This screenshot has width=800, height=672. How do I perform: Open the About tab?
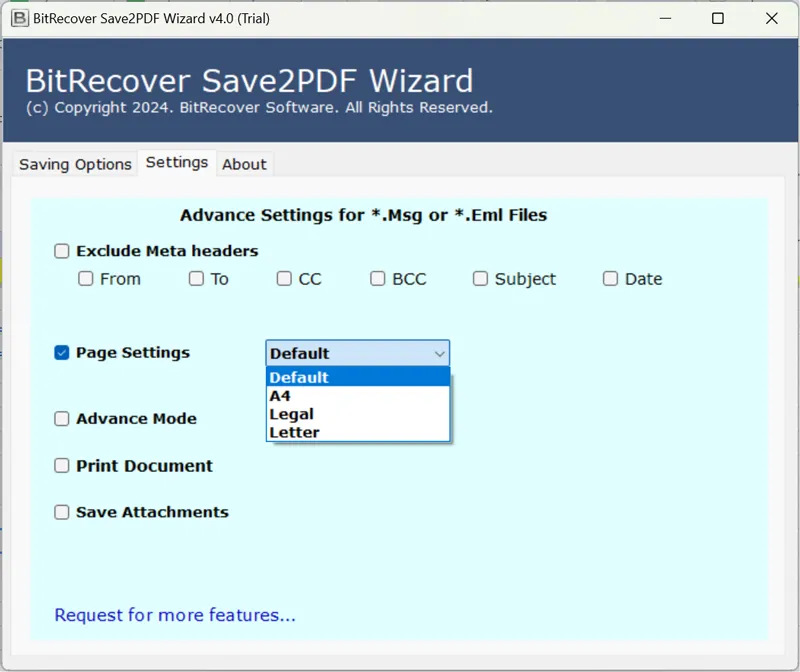(x=244, y=164)
